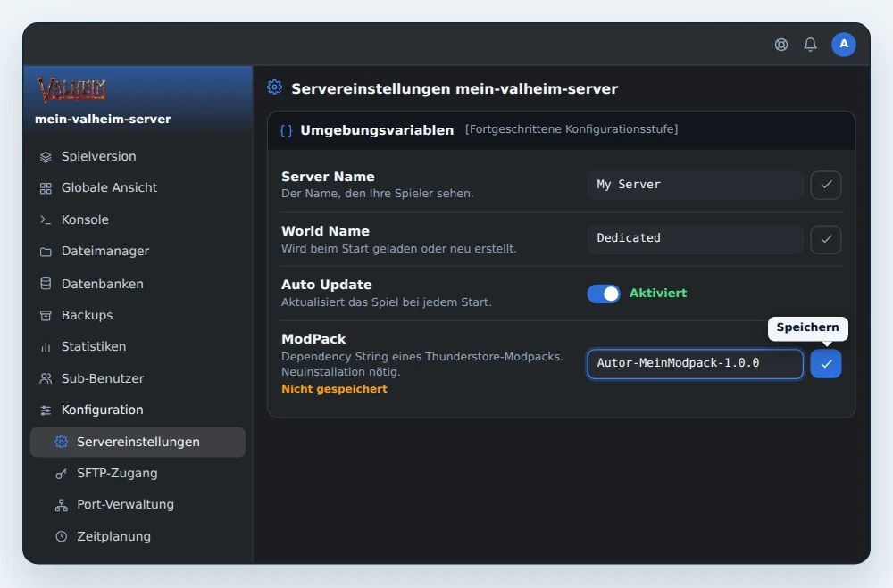
Task: Open Zeitplanung submenu entry
Action: click(138, 536)
